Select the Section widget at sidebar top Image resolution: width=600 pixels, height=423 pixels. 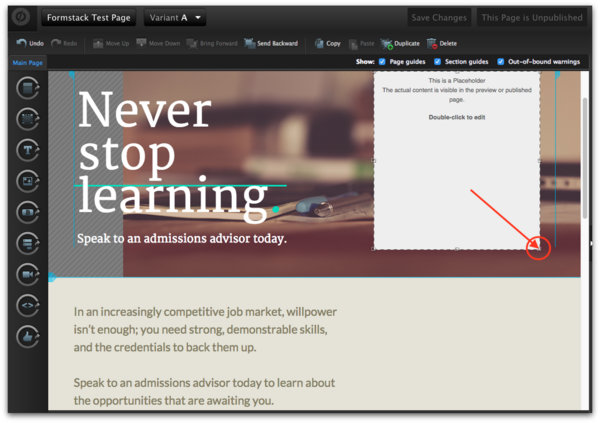tap(27, 88)
